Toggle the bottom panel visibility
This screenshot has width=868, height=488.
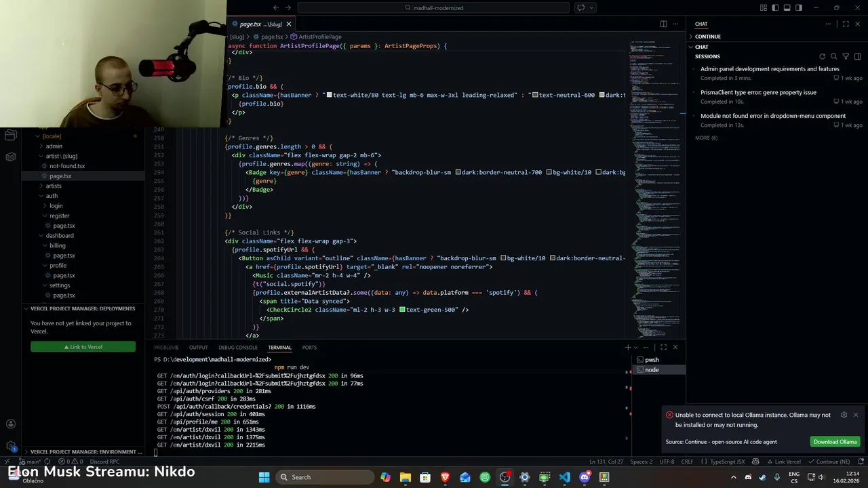[x=787, y=7]
